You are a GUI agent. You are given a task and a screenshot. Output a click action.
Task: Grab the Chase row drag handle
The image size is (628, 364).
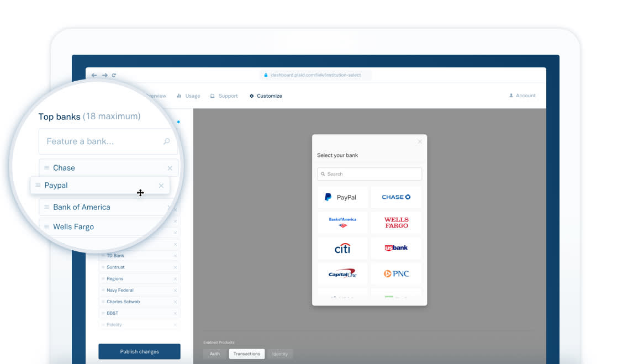point(47,168)
